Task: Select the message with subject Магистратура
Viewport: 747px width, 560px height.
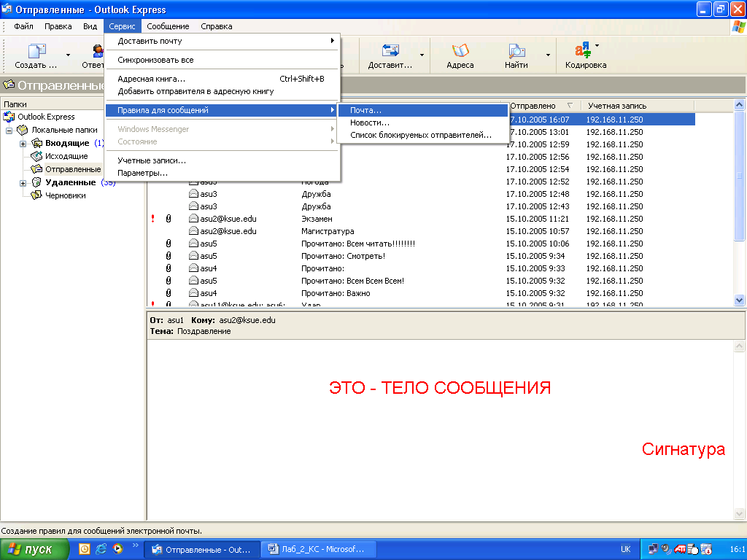Action: coord(421,231)
